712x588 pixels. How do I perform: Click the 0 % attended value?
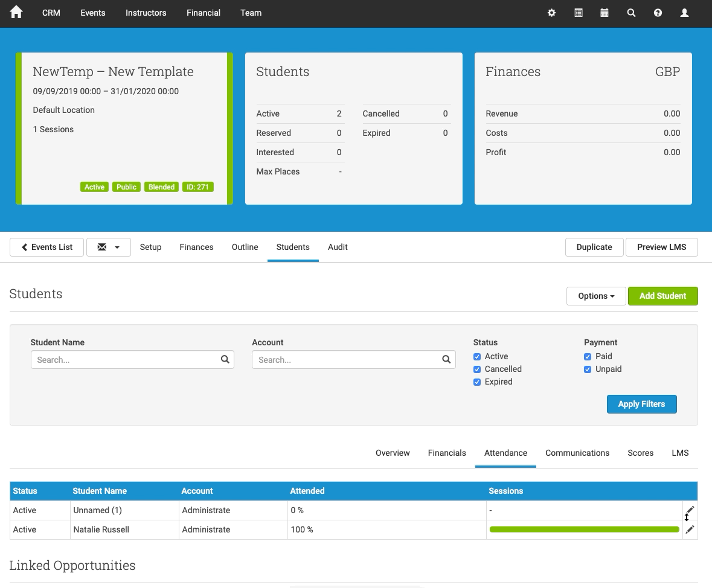tap(297, 510)
